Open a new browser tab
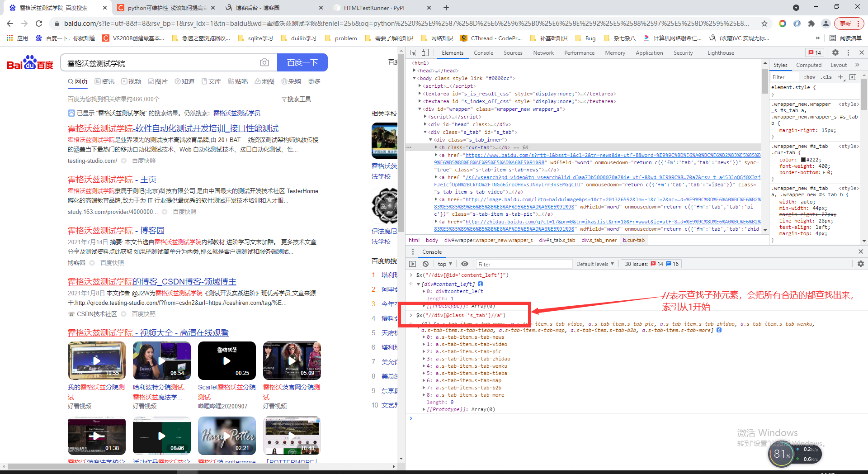868x474 pixels. point(446,8)
